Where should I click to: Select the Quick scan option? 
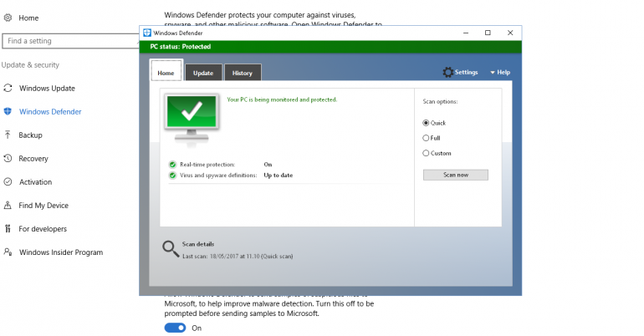pyautogui.click(x=426, y=123)
